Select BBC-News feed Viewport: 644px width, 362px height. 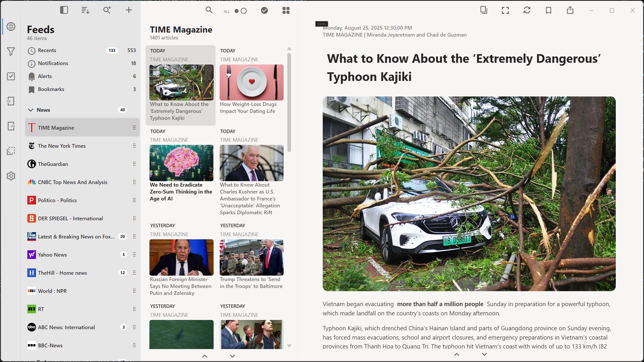(82, 345)
